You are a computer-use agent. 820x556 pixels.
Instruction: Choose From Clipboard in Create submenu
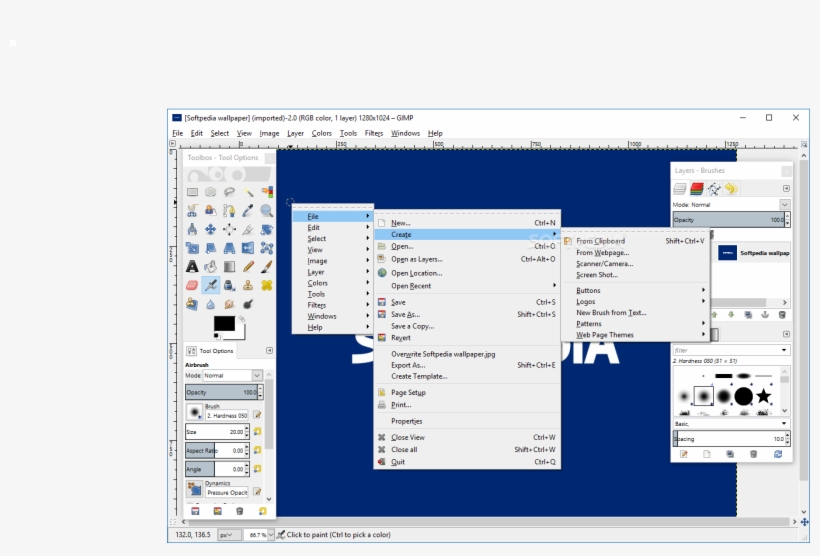coord(635,241)
